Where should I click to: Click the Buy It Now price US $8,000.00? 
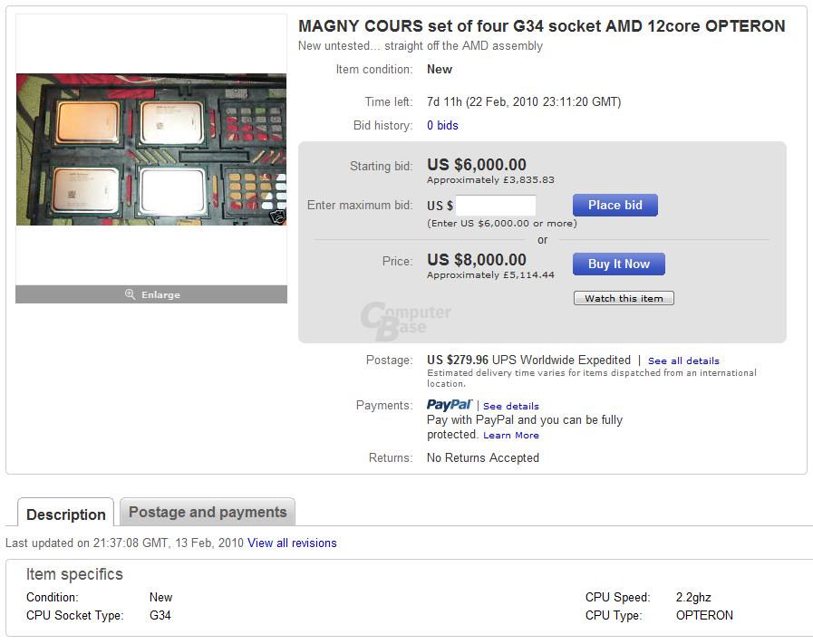coord(477,260)
